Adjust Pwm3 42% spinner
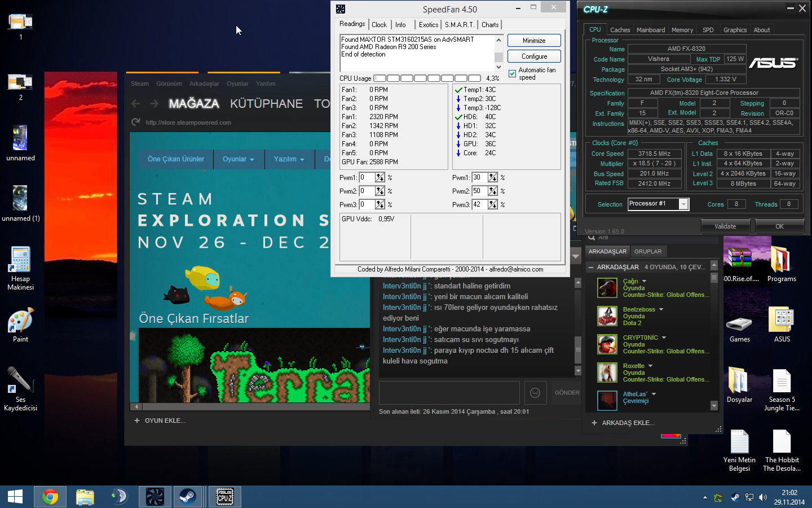Screen dimensions: 812x508 [x=493, y=204]
